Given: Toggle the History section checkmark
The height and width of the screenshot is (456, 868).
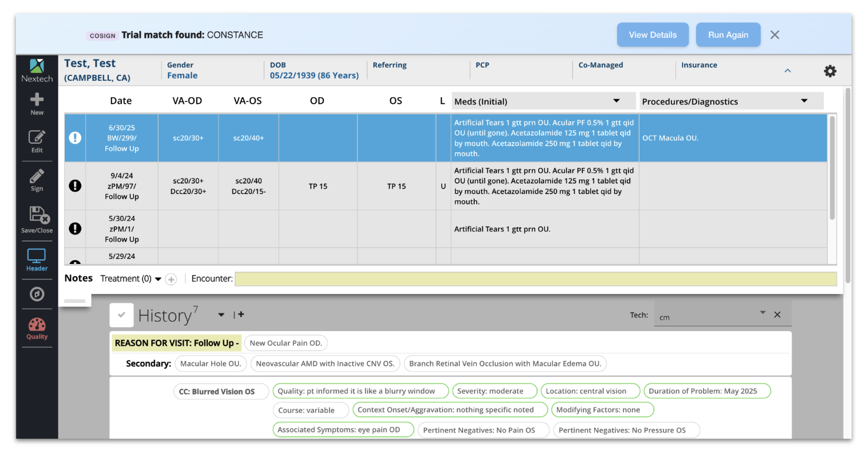Looking at the screenshot, I should coord(121,315).
